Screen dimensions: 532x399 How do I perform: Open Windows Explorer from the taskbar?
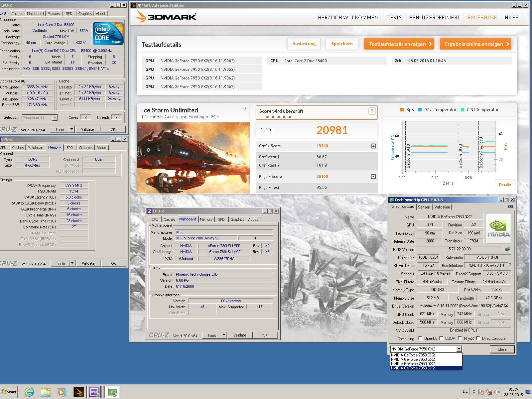click(46, 392)
